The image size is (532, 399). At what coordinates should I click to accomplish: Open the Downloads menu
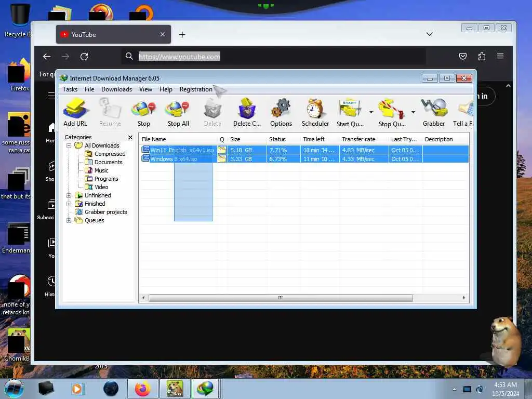click(116, 89)
